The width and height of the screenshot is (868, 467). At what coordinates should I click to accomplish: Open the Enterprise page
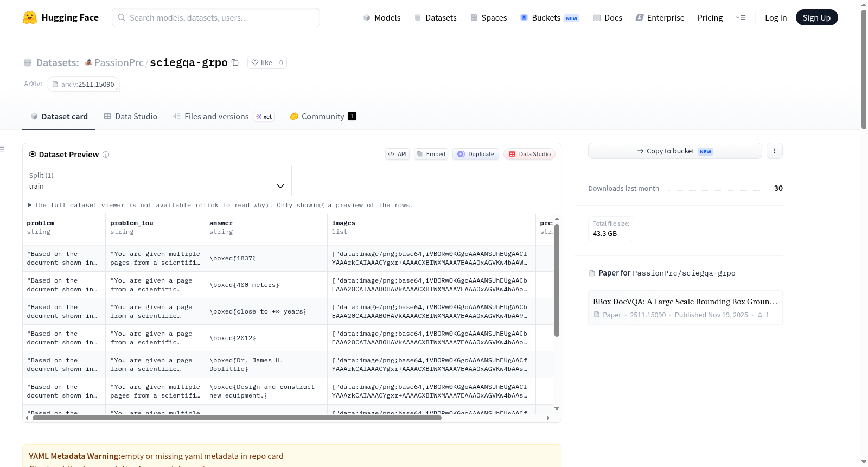[660, 17]
